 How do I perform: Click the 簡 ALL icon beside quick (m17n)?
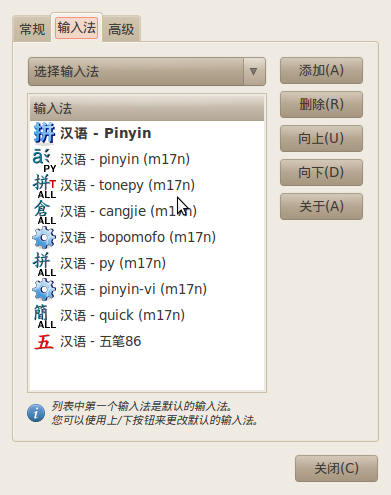(44, 316)
